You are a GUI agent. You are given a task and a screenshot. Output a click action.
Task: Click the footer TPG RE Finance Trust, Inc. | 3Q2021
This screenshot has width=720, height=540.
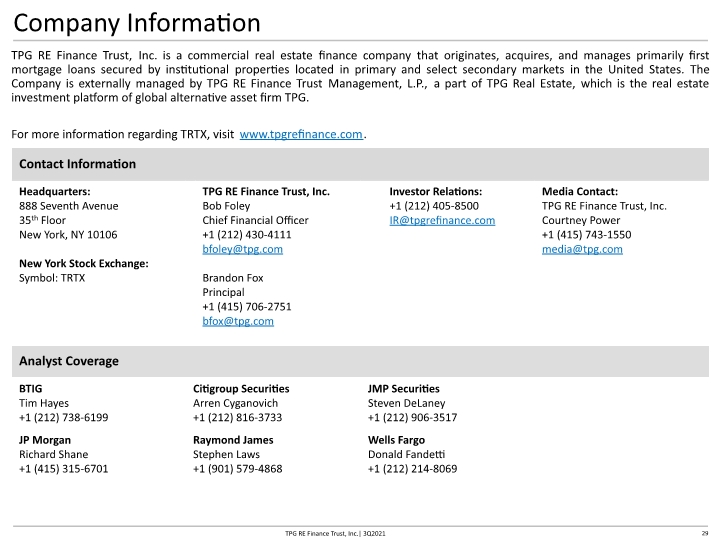click(335, 534)
